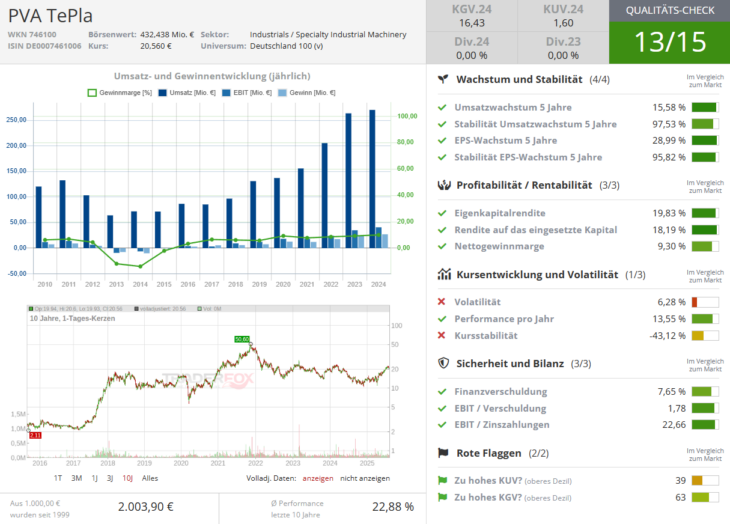730x524 pixels.
Task: Click the Kursstabilität comparison bar
Action: tap(705, 335)
